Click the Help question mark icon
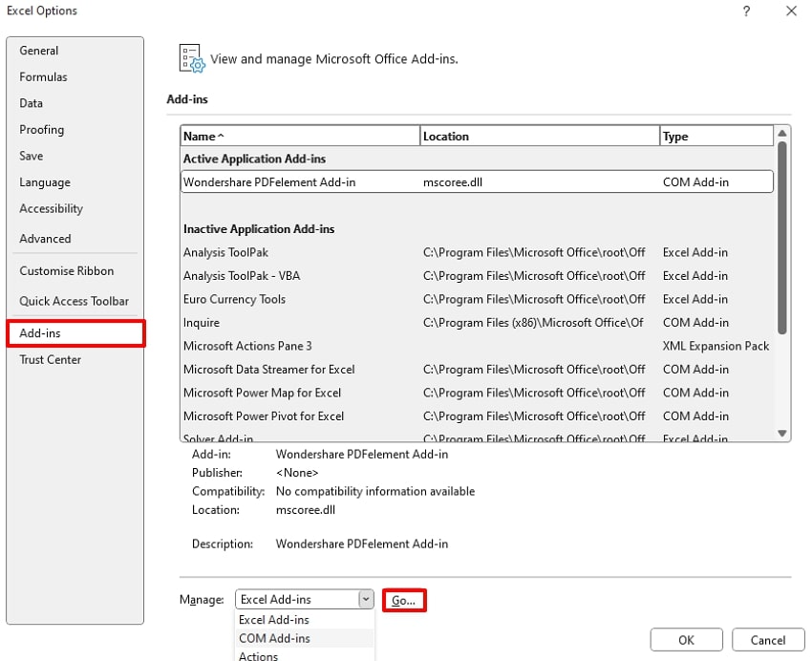This screenshot has height=661, width=812. 746,11
